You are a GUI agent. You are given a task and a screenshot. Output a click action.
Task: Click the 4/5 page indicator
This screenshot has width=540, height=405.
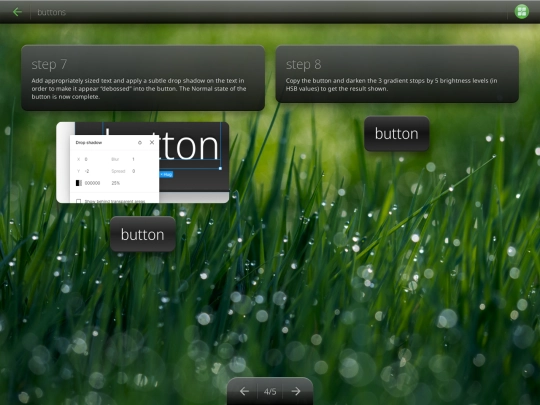pyautogui.click(x=270, y=392)
